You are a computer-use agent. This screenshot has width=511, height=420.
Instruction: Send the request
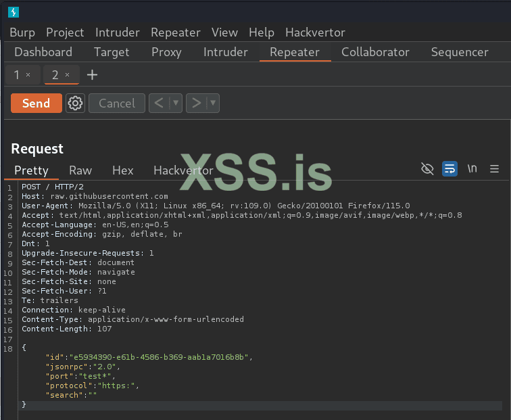point(36,103)
